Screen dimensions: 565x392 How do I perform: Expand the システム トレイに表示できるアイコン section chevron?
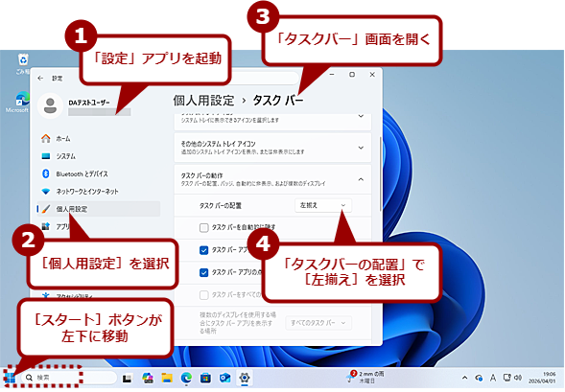[x=361, y=116]
